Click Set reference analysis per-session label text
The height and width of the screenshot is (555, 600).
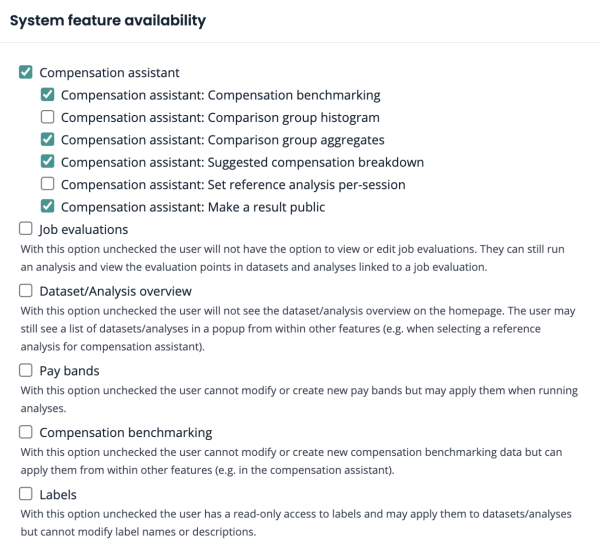pos(233,184)
